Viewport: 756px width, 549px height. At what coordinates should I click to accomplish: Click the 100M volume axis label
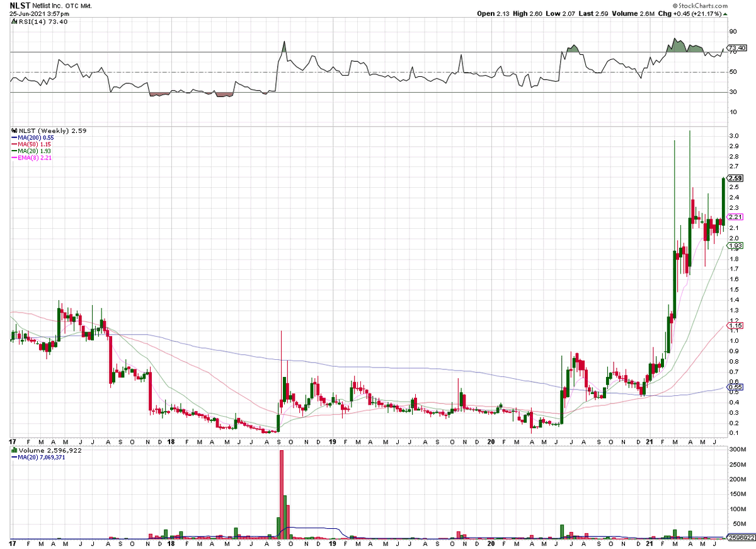(x=737, y=509)
